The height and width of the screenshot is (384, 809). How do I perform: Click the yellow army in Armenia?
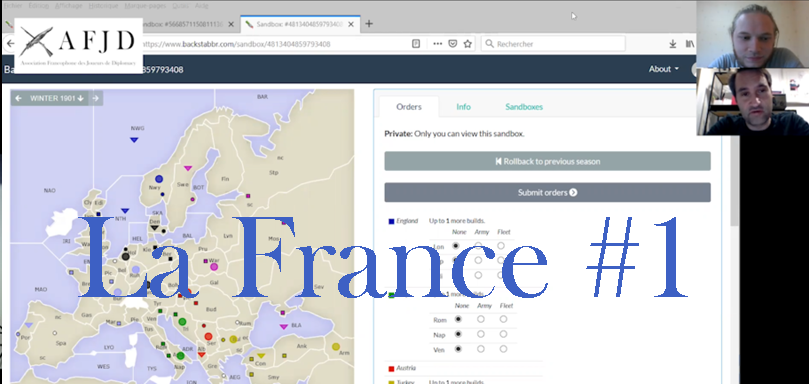click(336, 347)
